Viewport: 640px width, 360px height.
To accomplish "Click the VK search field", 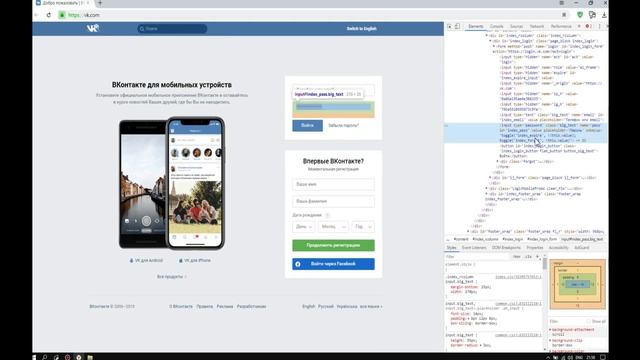I will pos(172,29).
